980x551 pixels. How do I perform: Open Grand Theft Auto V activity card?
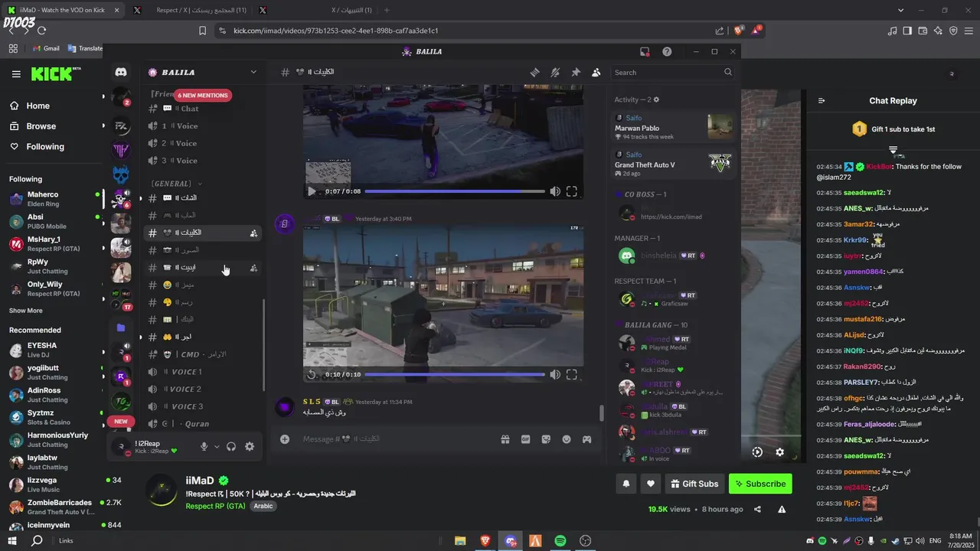[x=674, y=164]
